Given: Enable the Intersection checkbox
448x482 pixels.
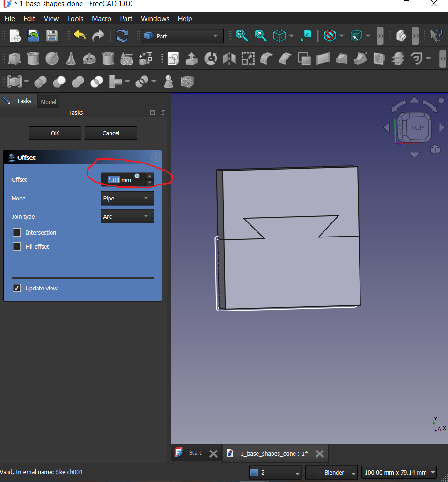Looking at the screenshot, I should (17, 232).
